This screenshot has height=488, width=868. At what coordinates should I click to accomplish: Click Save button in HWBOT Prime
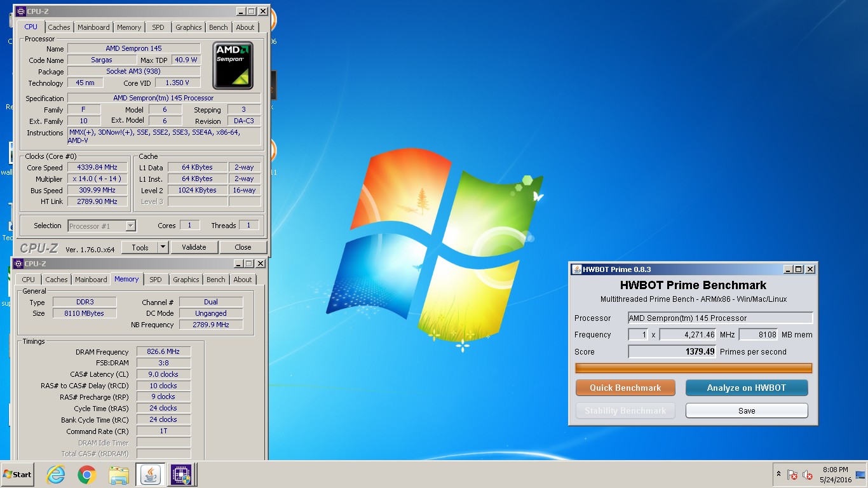747,410
